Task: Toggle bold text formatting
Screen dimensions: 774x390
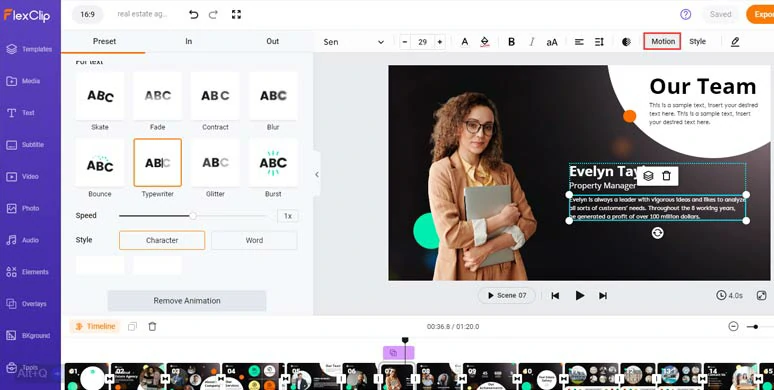Action: click(511, 42)
